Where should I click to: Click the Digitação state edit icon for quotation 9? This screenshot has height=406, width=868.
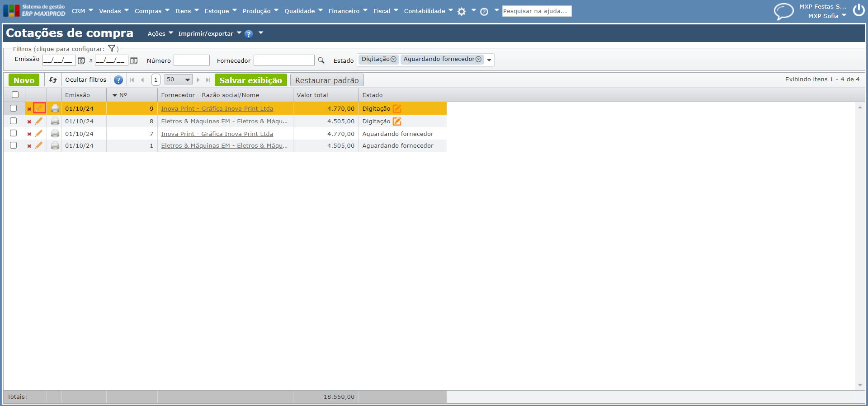(x=397, y=108)
